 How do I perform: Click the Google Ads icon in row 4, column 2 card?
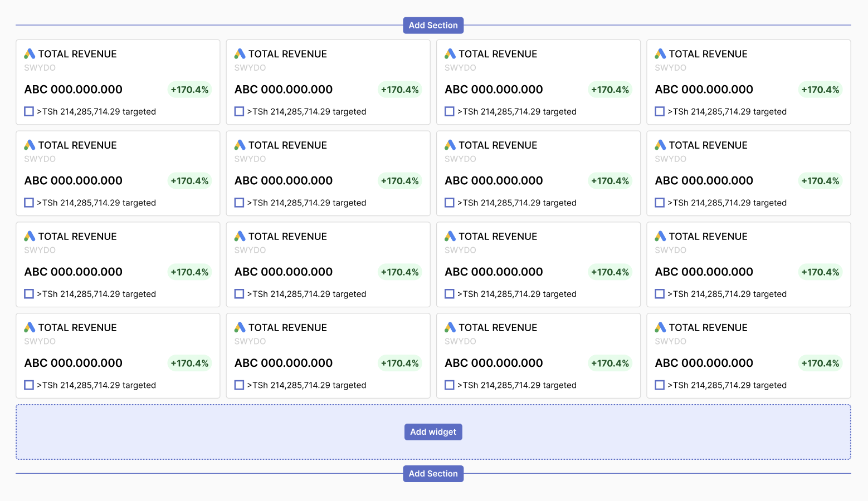click(x=240, y=327)
